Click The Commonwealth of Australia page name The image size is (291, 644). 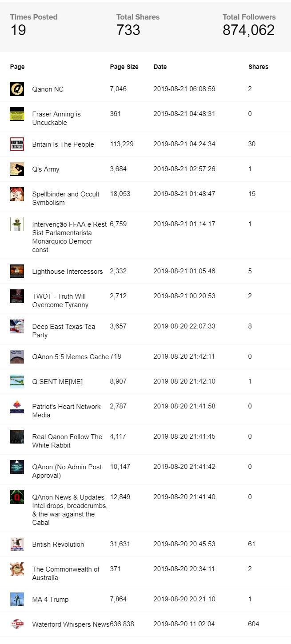(66, 573)
